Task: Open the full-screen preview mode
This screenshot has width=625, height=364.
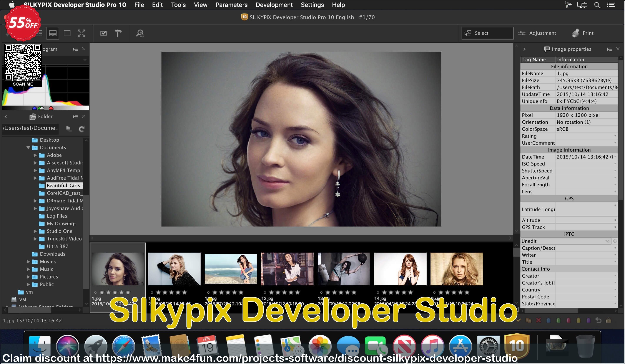Action: [81, 33]
